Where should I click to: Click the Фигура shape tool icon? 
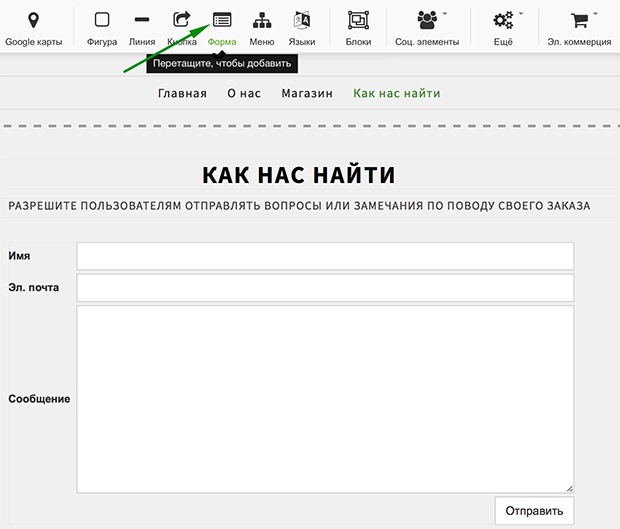(x=102, y=20)
